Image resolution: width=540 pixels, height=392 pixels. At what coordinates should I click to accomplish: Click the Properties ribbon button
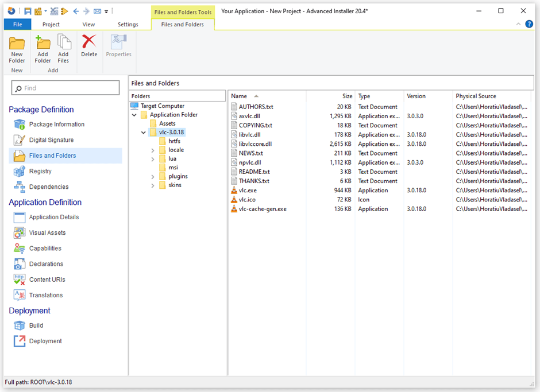tap(119, 46)
